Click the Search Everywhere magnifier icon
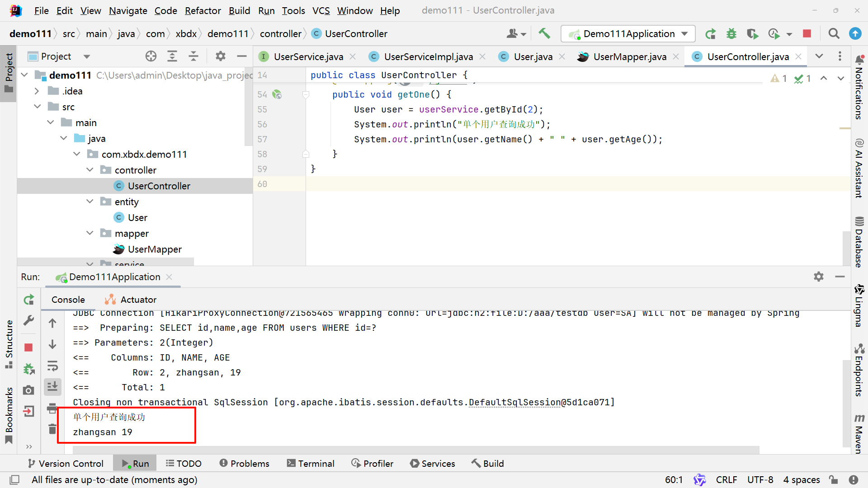Viewport: 868px width, 488px height. [x=834, y=33]
